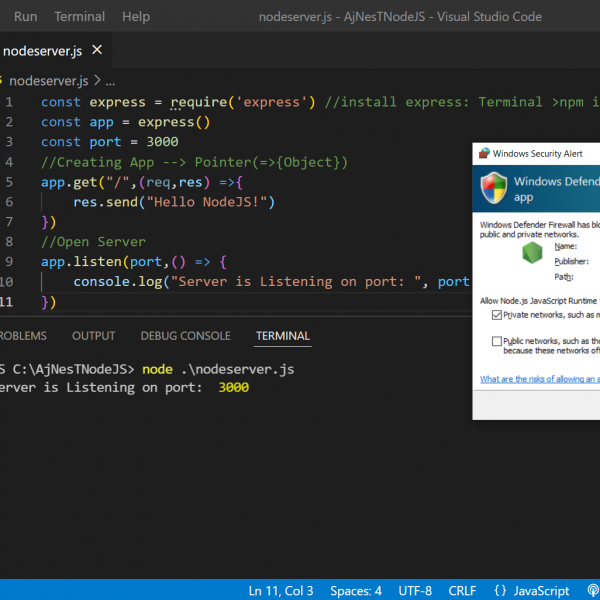Click the Windows Defender shield icon

click(494, 187)
